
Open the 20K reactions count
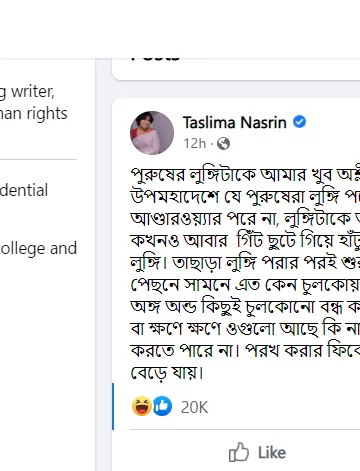click(194, 407)
